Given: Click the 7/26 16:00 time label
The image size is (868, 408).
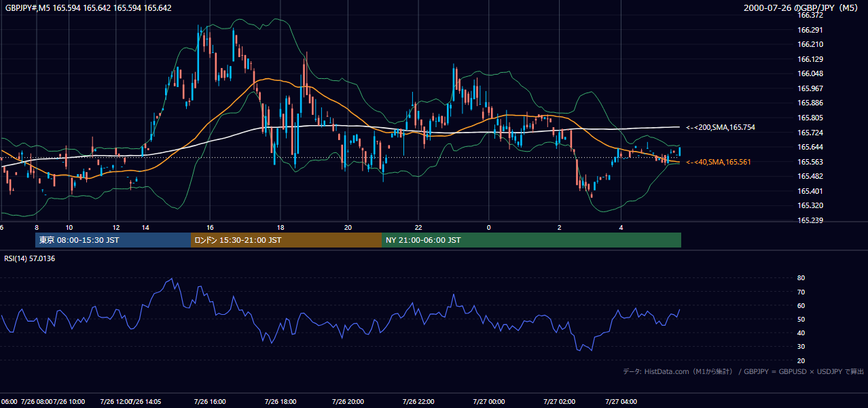Looking at the screenshot, I should pos(210,402).
